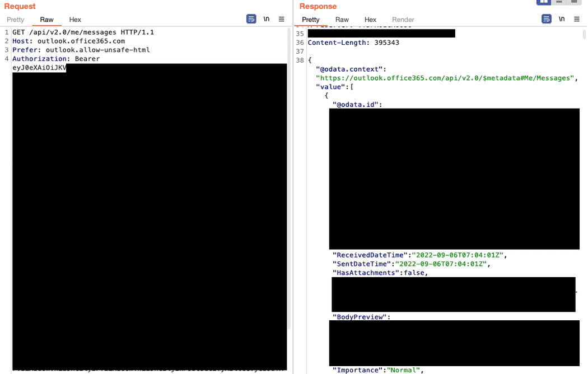This screenshot has width=588, height=374.
Task: Click the 'Response' panel heading
Action: (x=318, y=6)
